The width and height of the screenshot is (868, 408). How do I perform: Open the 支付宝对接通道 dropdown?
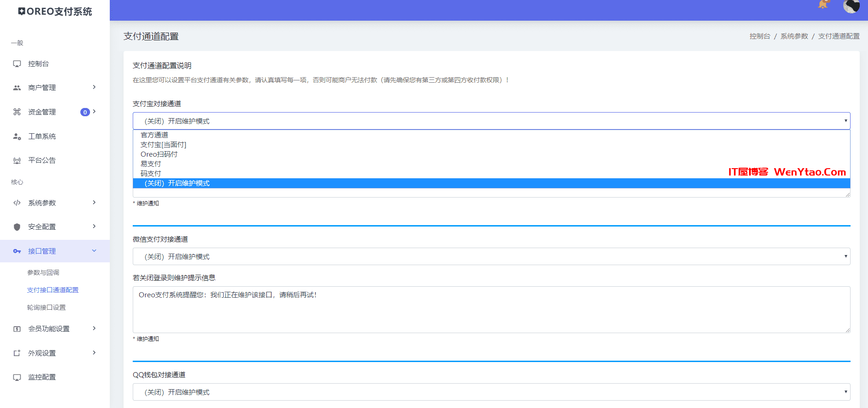491,121
